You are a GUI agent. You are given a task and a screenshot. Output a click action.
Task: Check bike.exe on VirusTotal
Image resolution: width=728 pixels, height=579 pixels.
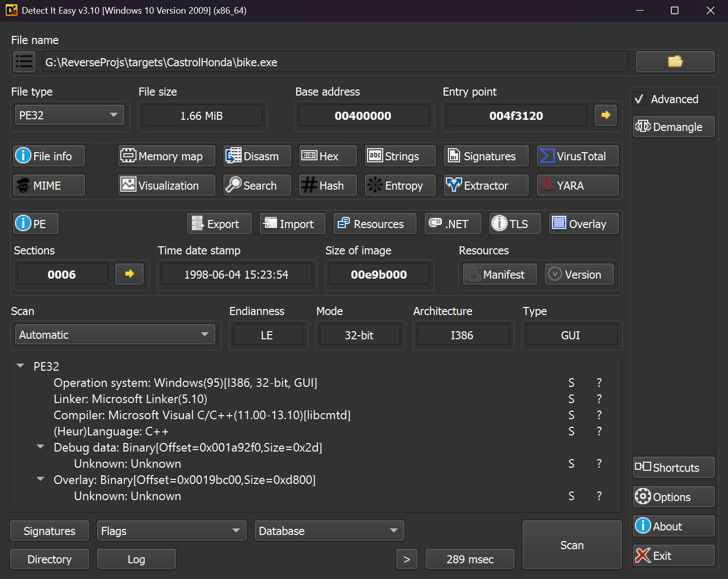[x=577, y=156]
